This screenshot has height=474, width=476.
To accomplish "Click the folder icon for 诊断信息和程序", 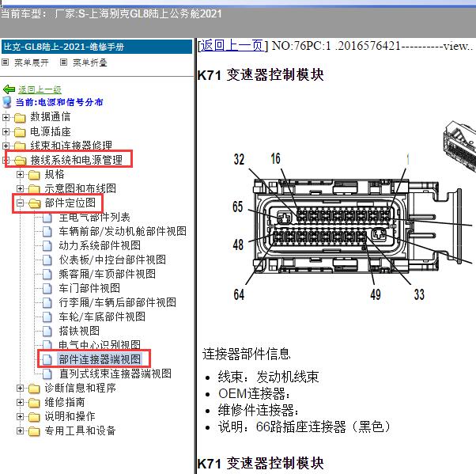I will (34, 389).
